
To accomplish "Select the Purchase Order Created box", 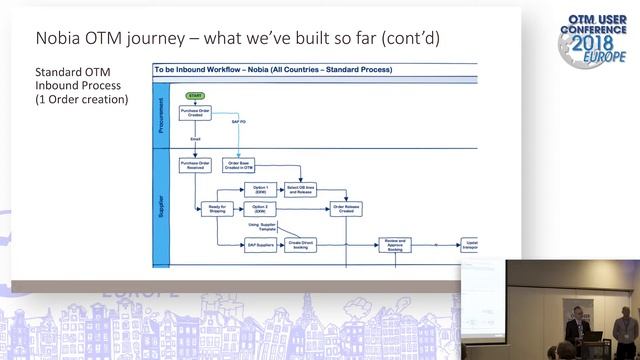I will pos(195,113).
